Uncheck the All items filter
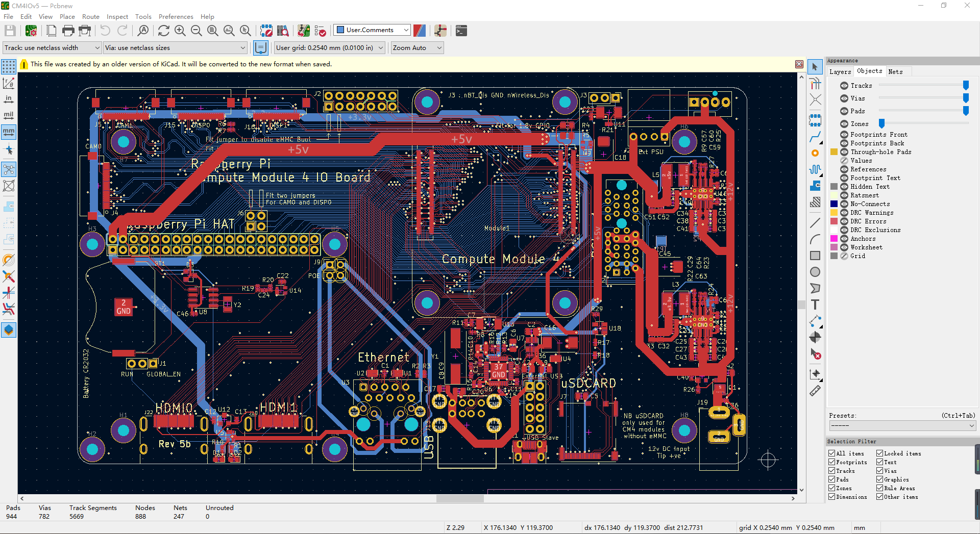The height and width of the screenshot is (534, 980). coord(832,453)
